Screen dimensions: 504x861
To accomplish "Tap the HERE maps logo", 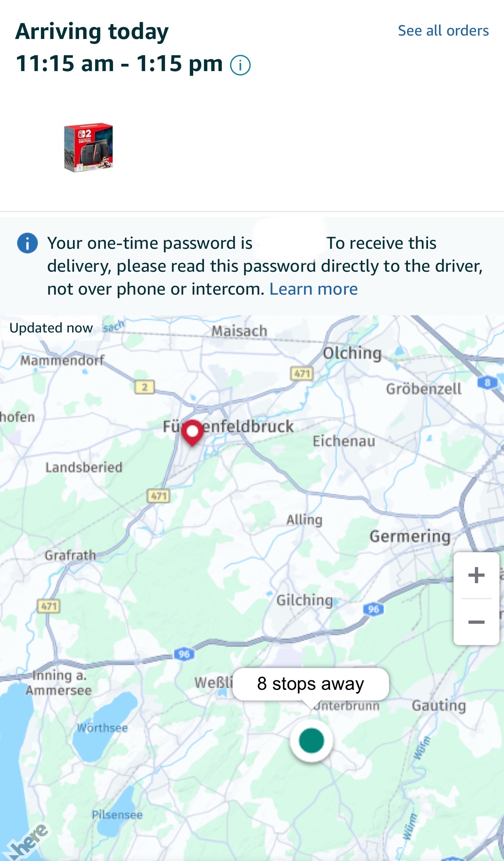I will [27, 843].
